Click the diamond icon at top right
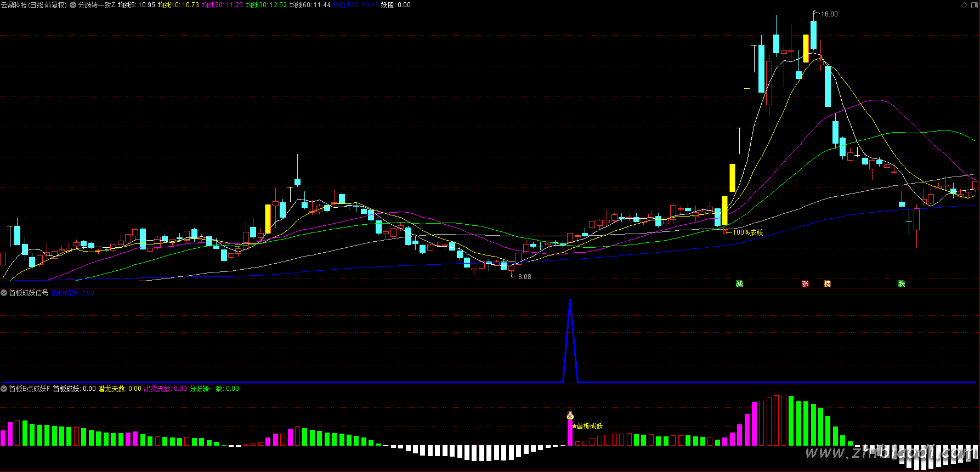The width and height of the screenshot is (980, 472). pos(965,5)
